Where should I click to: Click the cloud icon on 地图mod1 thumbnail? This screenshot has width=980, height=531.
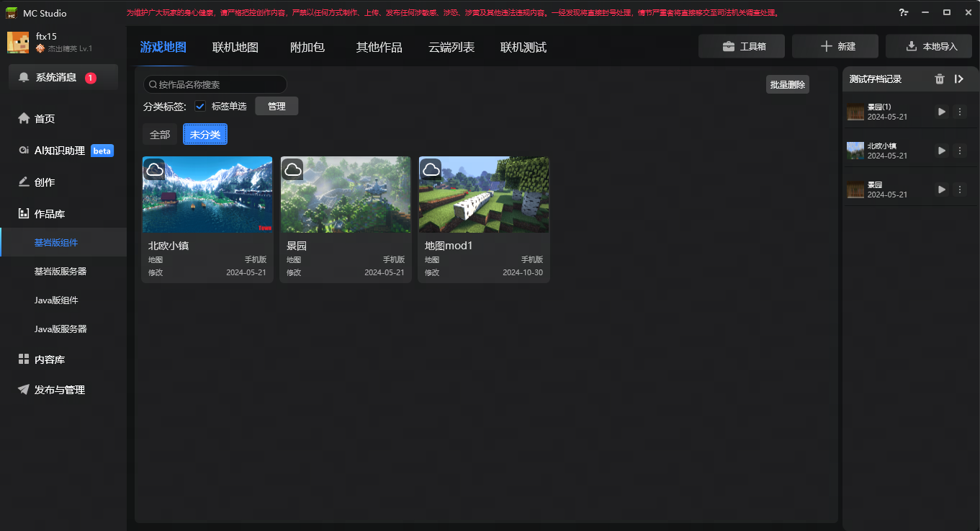coord(431,169)
